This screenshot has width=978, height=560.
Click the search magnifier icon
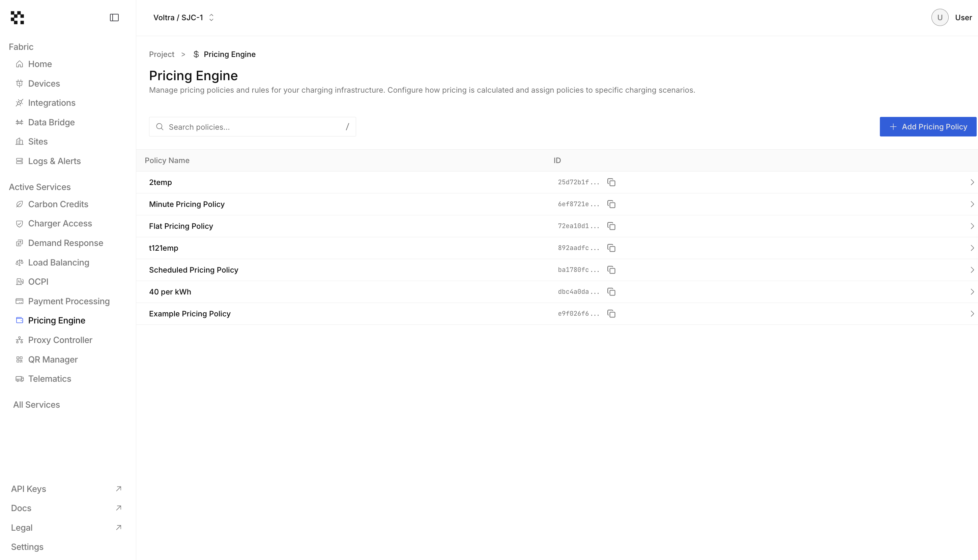160,127
